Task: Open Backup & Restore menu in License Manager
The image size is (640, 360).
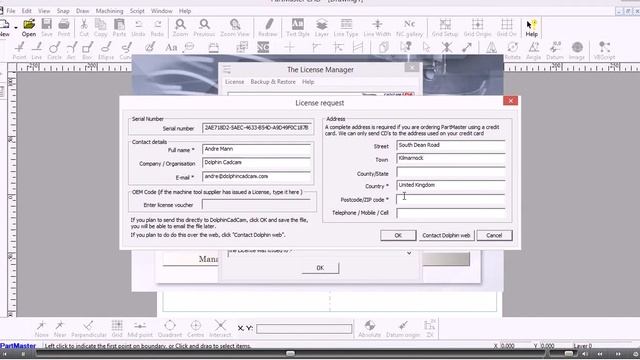Action: pos(273,82)
